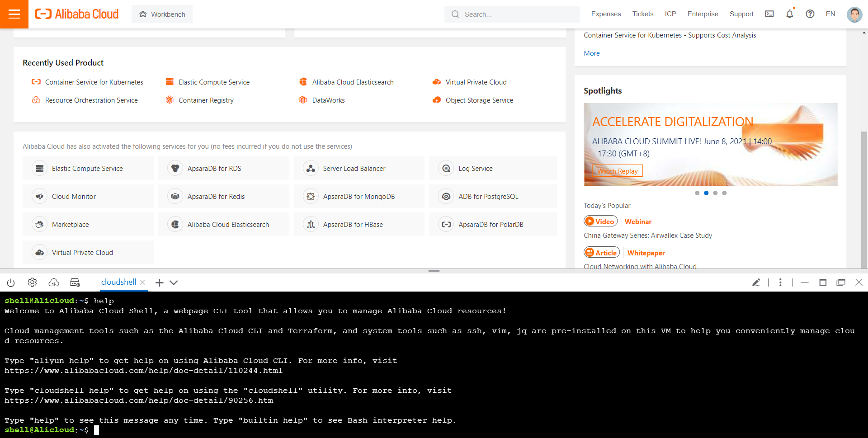Click the Cloud Shell power restart icon

[11, 283]
